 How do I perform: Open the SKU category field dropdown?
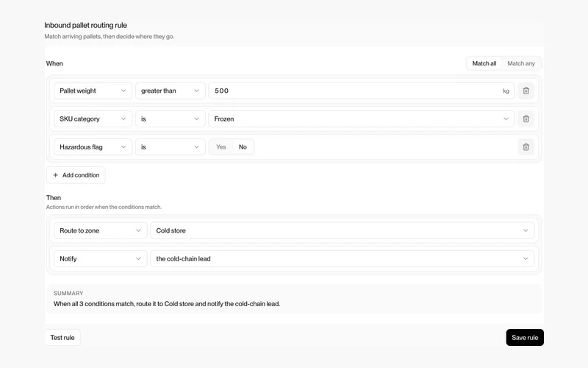click(93, 118)
